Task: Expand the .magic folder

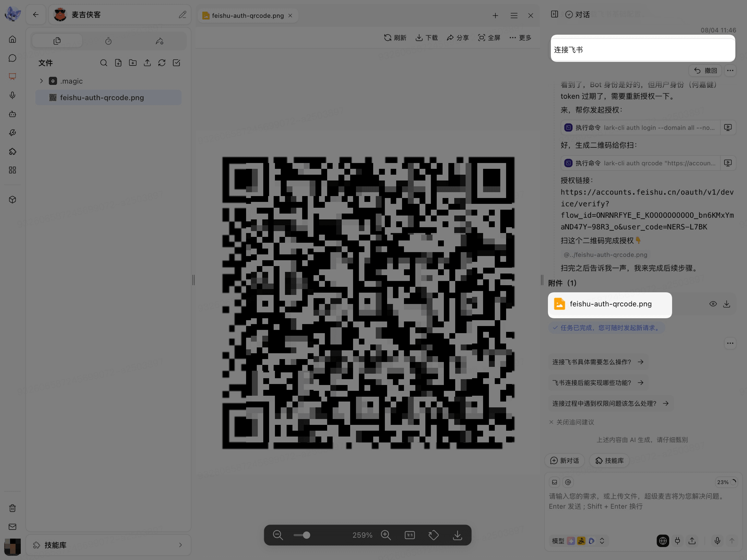Action: tap(41, 81)
